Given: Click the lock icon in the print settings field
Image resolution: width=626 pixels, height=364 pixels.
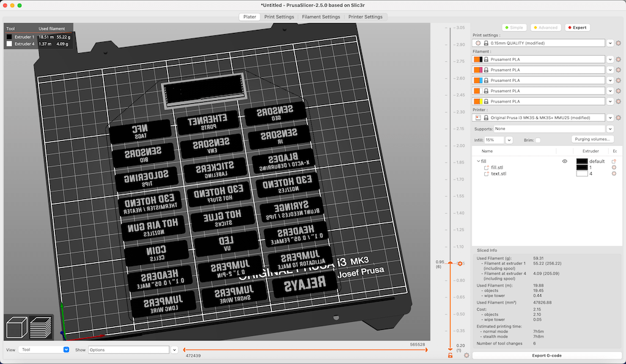Looking at the screenshot, I should pos(486,43).
